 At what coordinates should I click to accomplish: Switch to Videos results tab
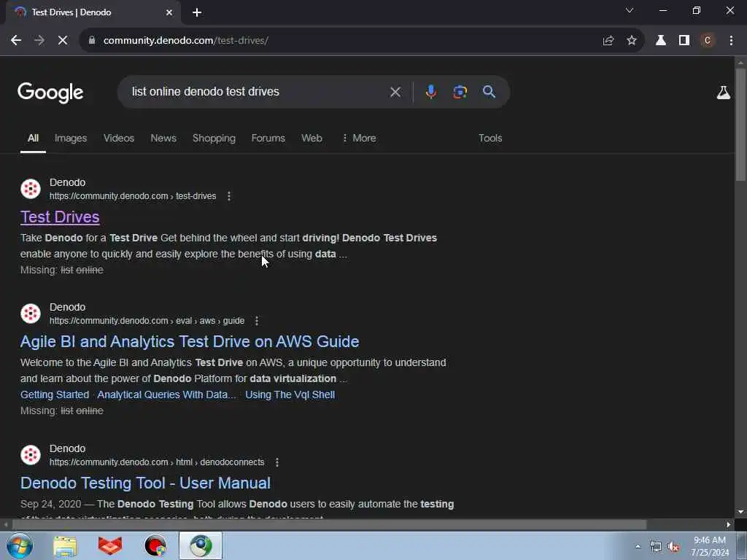119,138
